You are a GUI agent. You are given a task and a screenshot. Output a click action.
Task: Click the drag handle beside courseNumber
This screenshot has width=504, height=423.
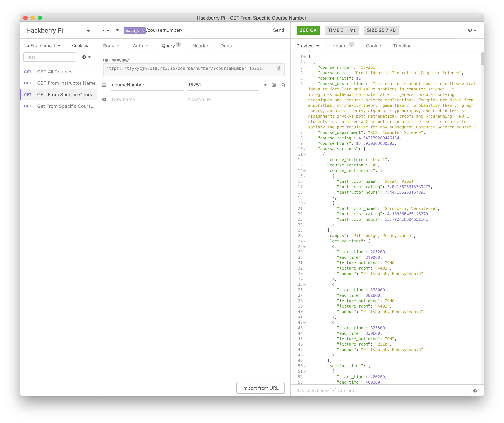click(104, 85)
